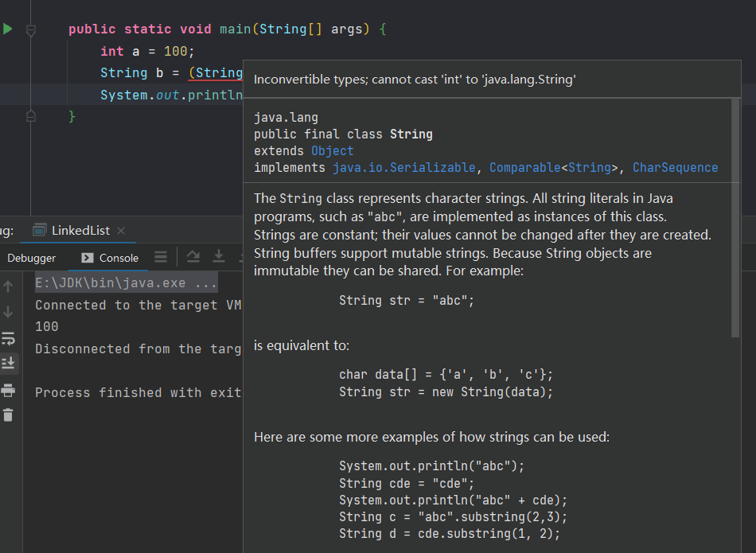Clear all console output with the trash icon

pyautogui.click(x=9, y=414)
